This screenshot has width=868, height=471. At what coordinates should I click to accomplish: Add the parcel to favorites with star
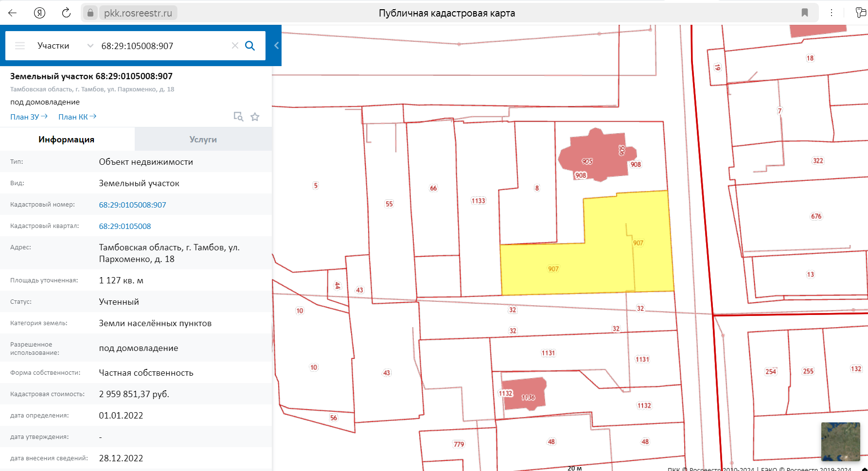[255, 117]
